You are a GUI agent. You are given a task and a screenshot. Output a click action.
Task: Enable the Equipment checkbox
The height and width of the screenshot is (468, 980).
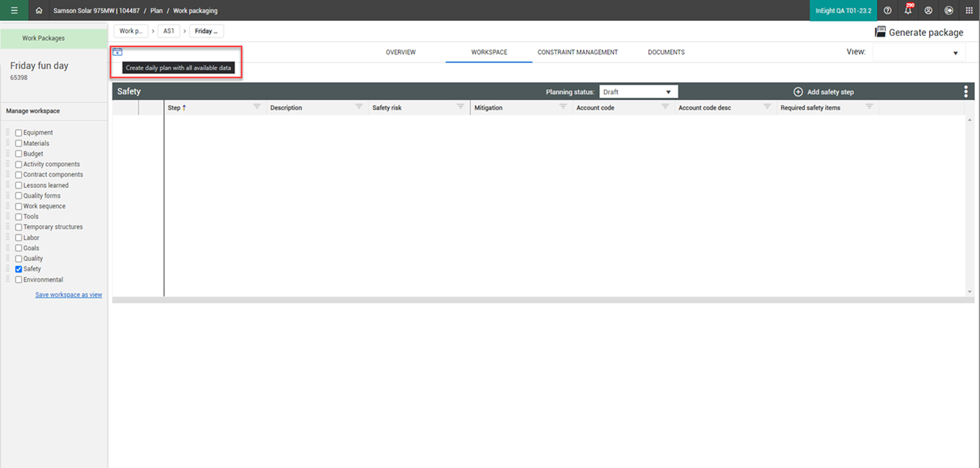point(19,132)
